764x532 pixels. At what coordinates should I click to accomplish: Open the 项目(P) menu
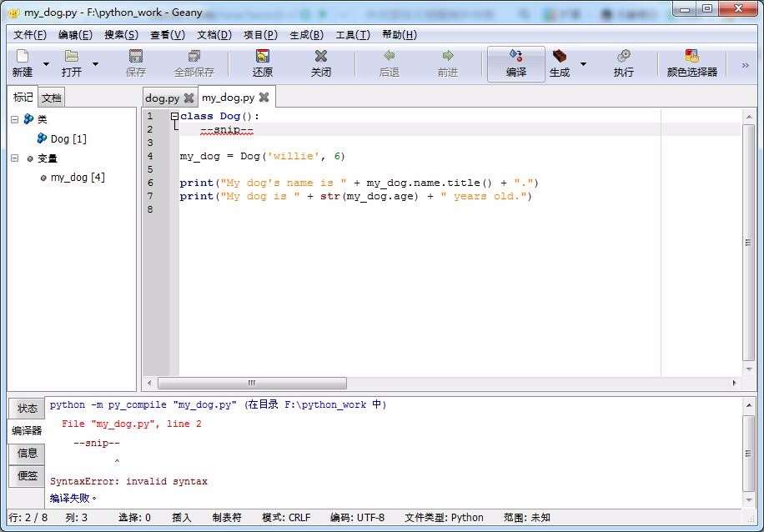[x=261, y=35]
